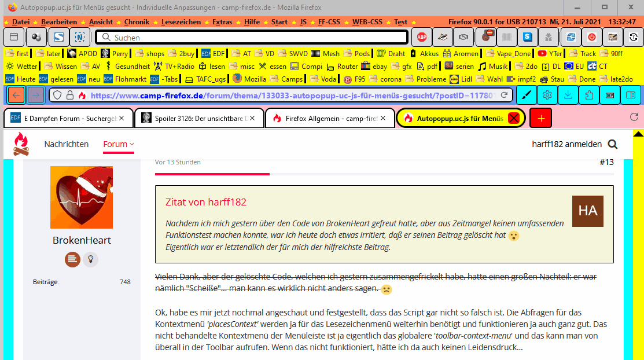Open the Forum dropdown in site navigation

pyautogui.click(x=118, y=144)
